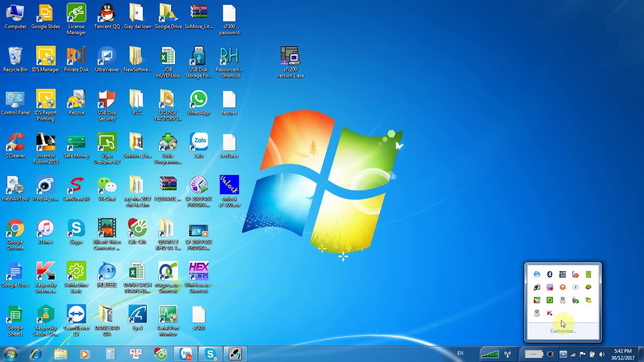Viewport: 644px width, 362px height.
Task: Select unlock s7-300.exe file
Action: (x=229, y=192)
